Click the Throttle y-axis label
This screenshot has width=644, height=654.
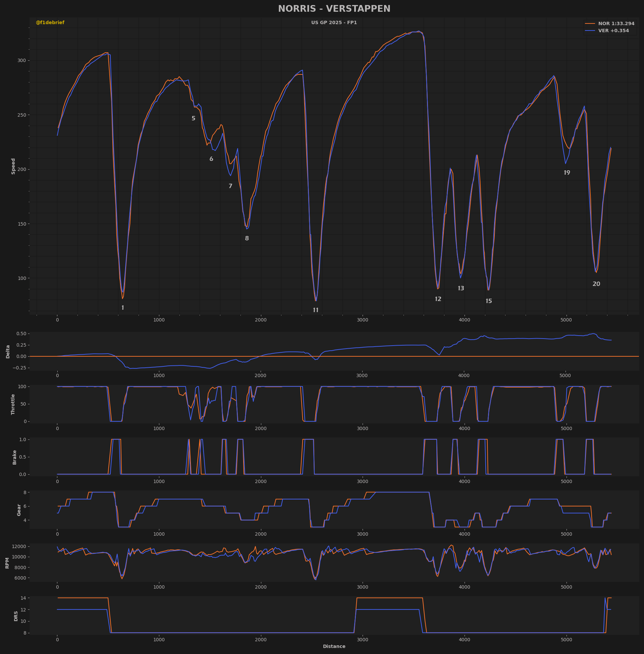(13, 404)
